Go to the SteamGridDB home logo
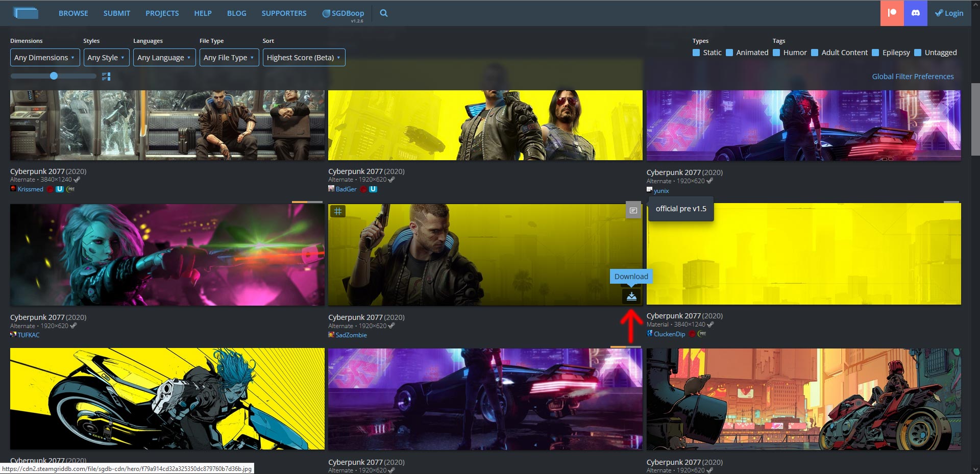Image resolution: width=980 pixels, height=474 pixels. point(26,13)
